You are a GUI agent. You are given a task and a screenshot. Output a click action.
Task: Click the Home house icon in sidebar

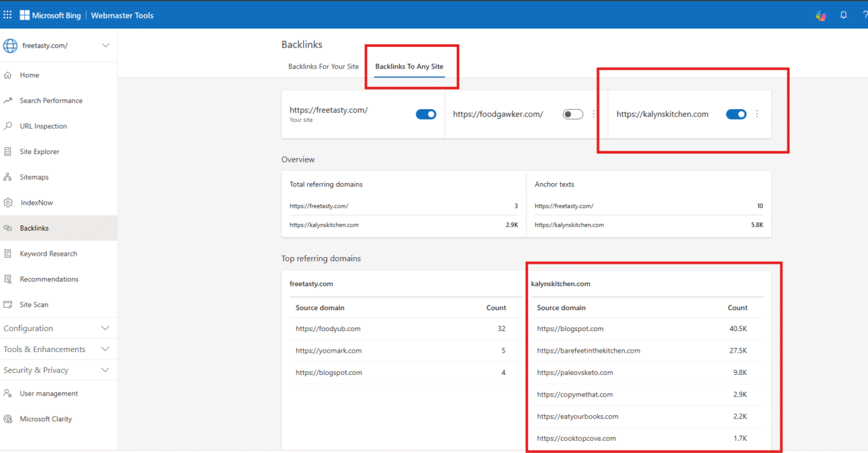pyautogui.click(x=8, y=75)
